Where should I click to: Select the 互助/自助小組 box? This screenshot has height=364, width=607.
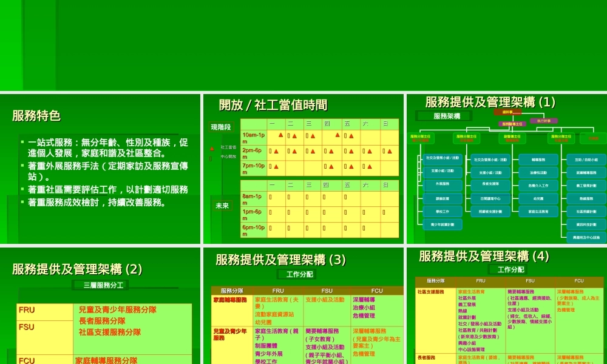pos(585,159)
